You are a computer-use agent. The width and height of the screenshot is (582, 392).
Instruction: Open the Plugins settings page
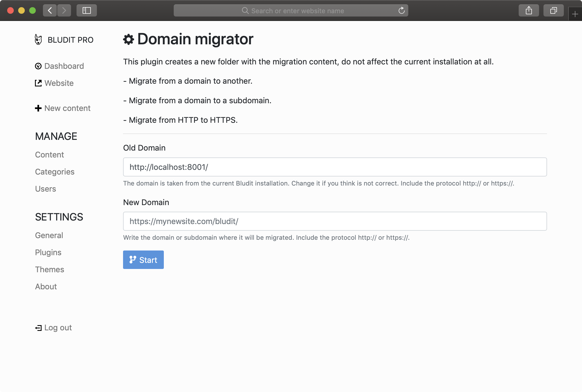pos(48,252)
